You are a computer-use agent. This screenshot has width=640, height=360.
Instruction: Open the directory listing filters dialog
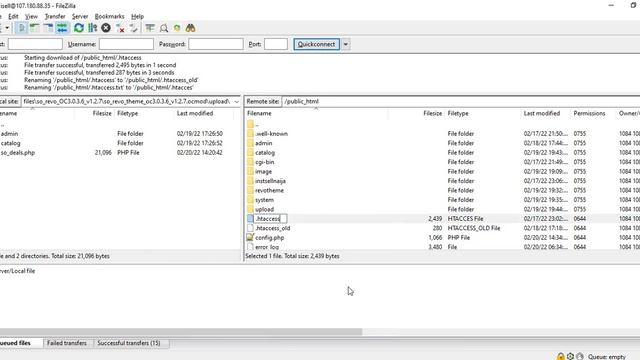coord(150,28)
